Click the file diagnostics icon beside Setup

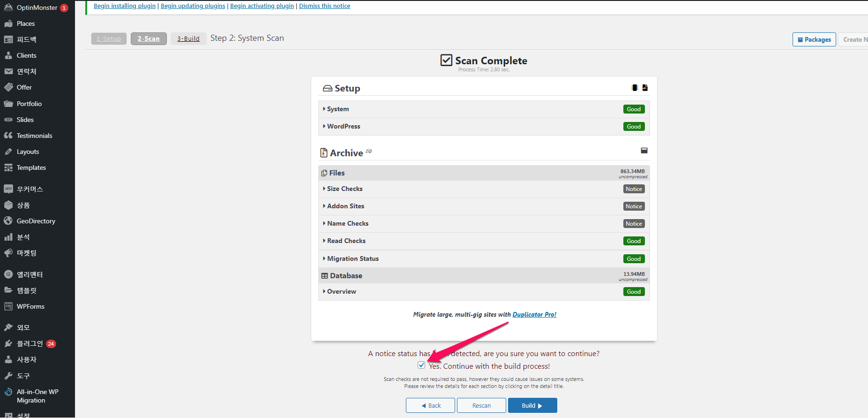pyautogui.click(x=645, y=88)
